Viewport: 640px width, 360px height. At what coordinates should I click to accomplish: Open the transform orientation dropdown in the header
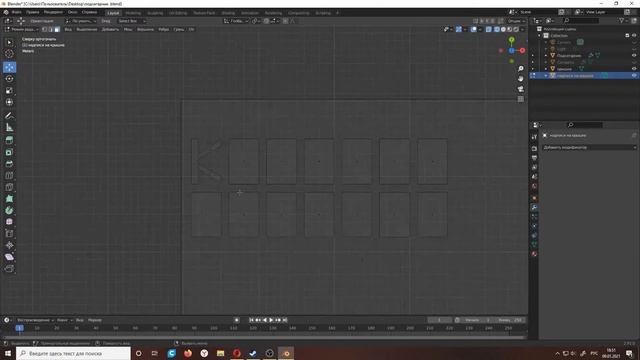pos(236,21)
